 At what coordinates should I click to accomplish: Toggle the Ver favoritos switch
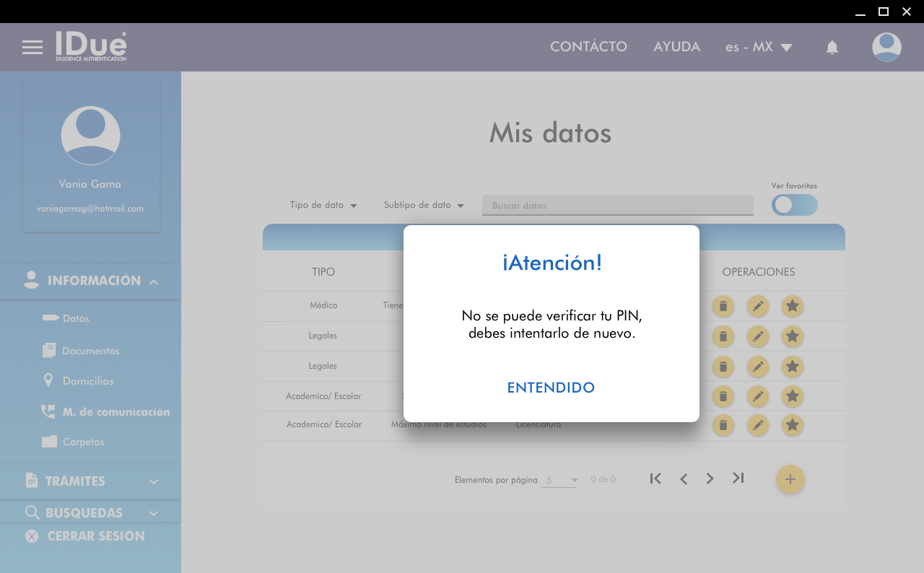[x=794, y=205]
